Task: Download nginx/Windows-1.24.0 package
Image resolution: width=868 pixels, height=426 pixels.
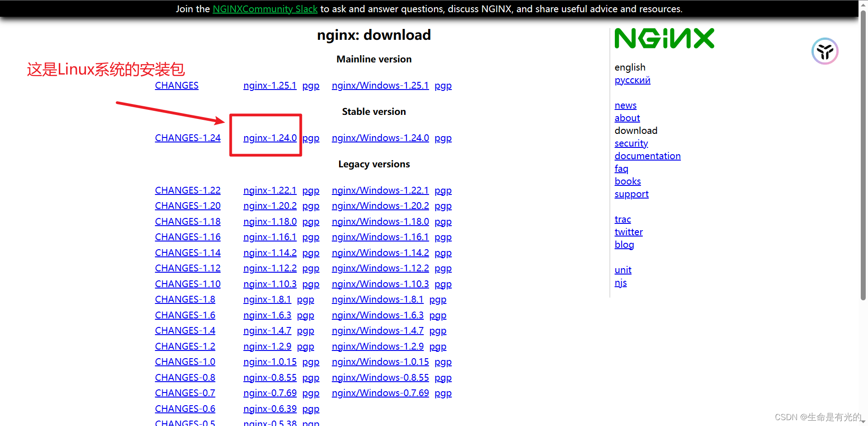Action: (380, 138)
